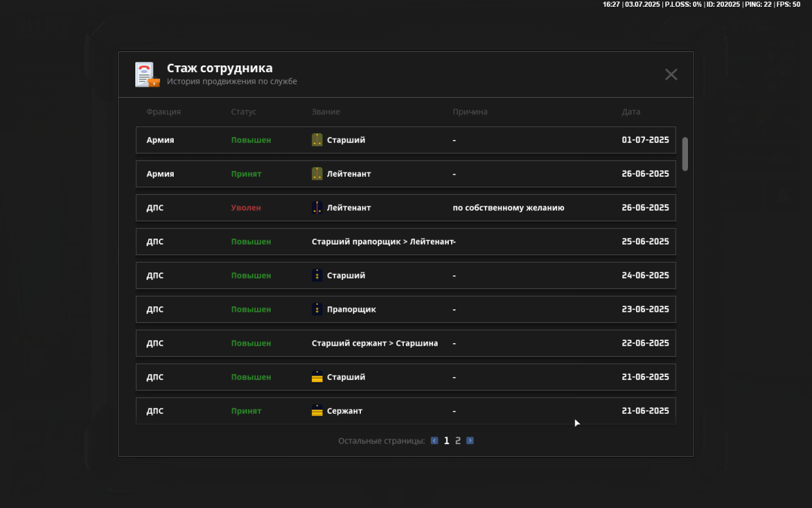Click the 'Стаж сотрудника' title
The image size is (812, 508).
[220, 68]
